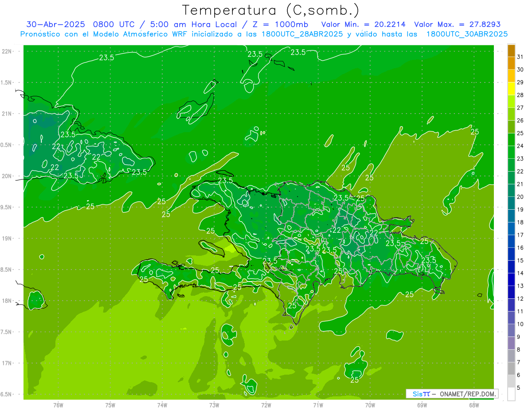Click the "72W" longitude axis label

pyautogui.click(x=266, y=405)
